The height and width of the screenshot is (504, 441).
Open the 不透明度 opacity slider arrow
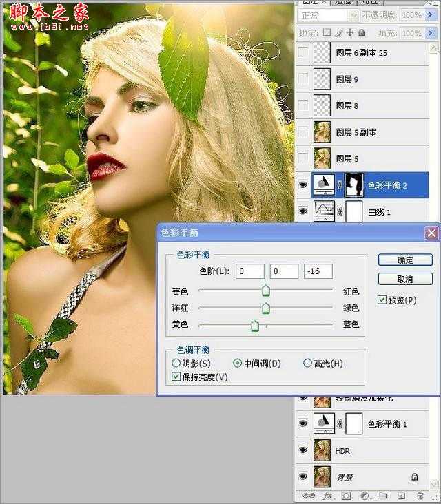click(x=431, y=14)
